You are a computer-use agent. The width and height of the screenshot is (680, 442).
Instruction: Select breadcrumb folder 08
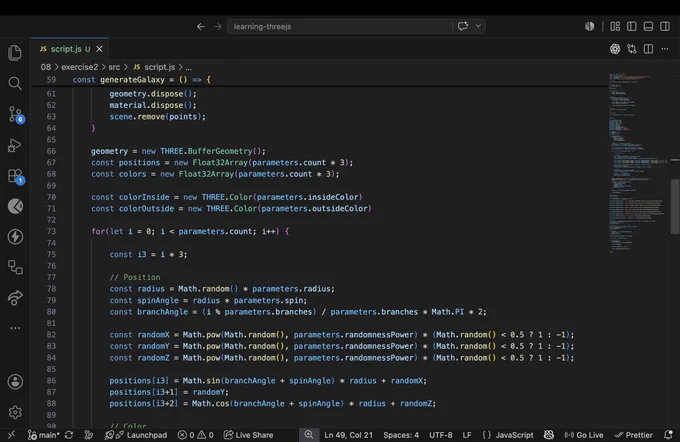46,67
